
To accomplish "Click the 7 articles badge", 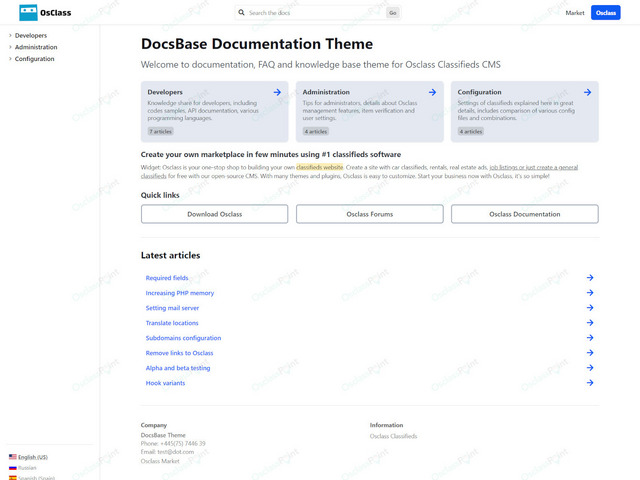I will (160, 131).
